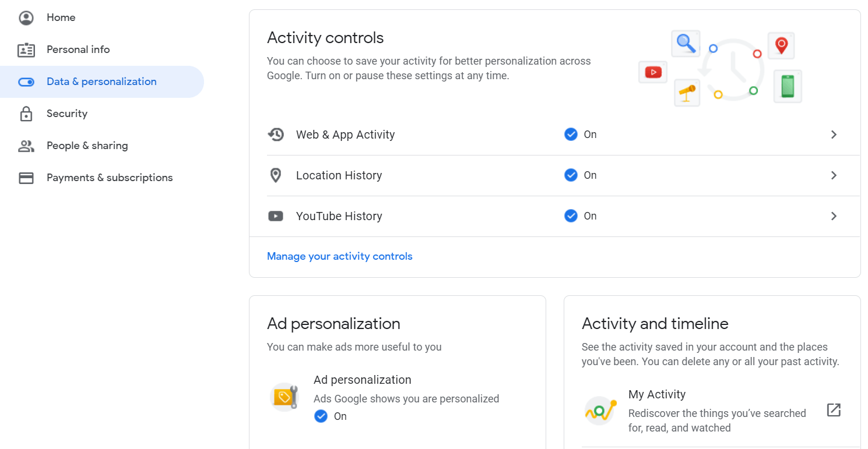Open My Activity in new tab
The height and width of the screenshot is (449, 868).
834,410
